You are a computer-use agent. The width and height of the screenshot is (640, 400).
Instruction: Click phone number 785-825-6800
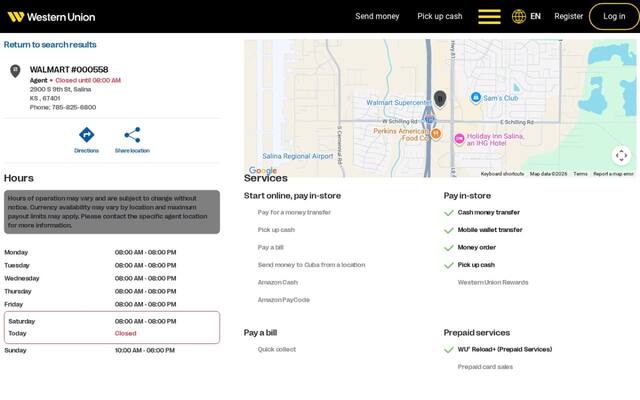74,107
